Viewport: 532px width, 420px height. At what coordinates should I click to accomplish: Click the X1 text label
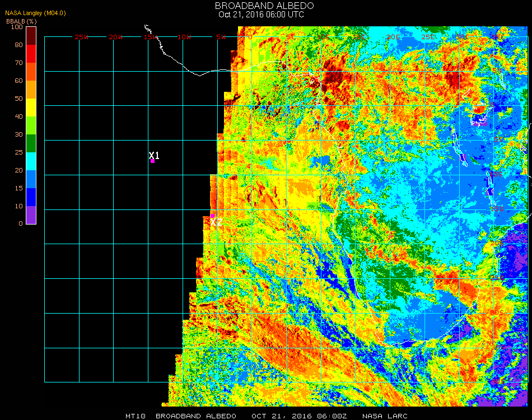(x=154, y=155)
